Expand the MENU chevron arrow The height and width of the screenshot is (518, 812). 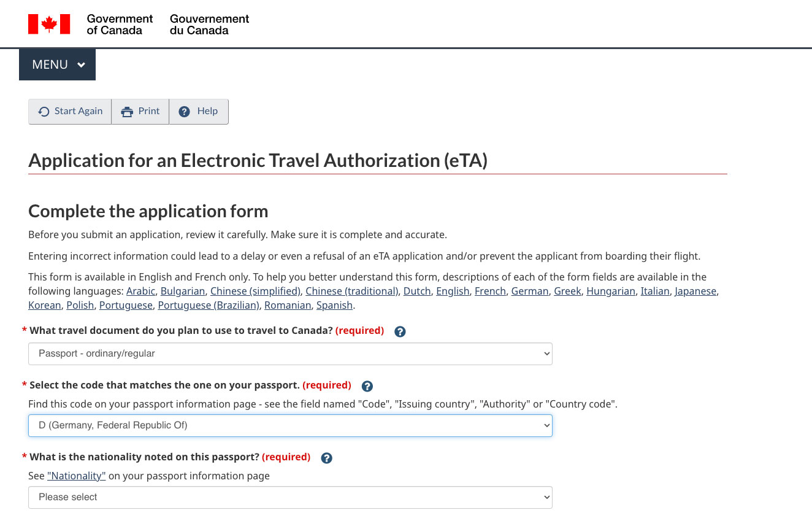point(81,65)
